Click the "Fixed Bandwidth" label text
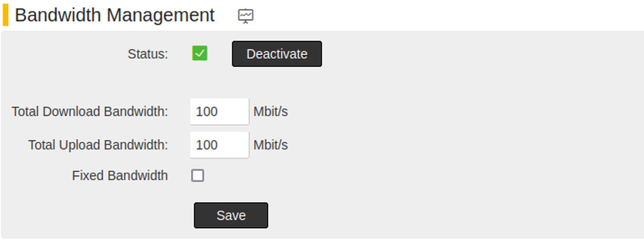Image resolution: width=644 pixels, height=246 pixels. pyautogui.click(x=120, y=176)
